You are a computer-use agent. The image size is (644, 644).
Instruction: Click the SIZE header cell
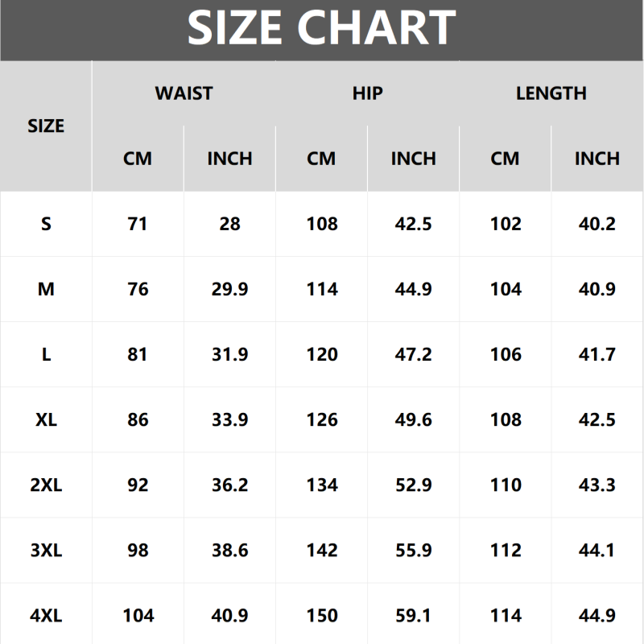46,126
